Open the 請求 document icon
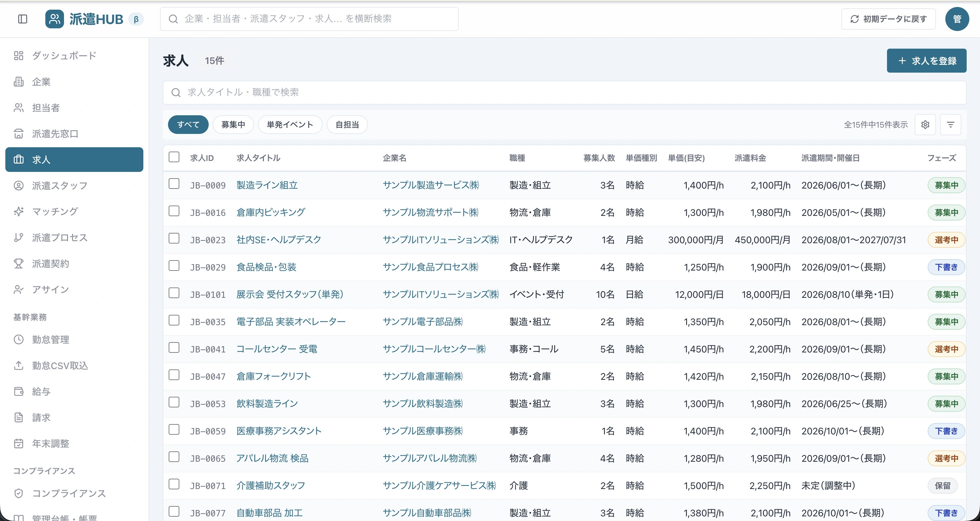980x521 pixels. pos(19,417)
